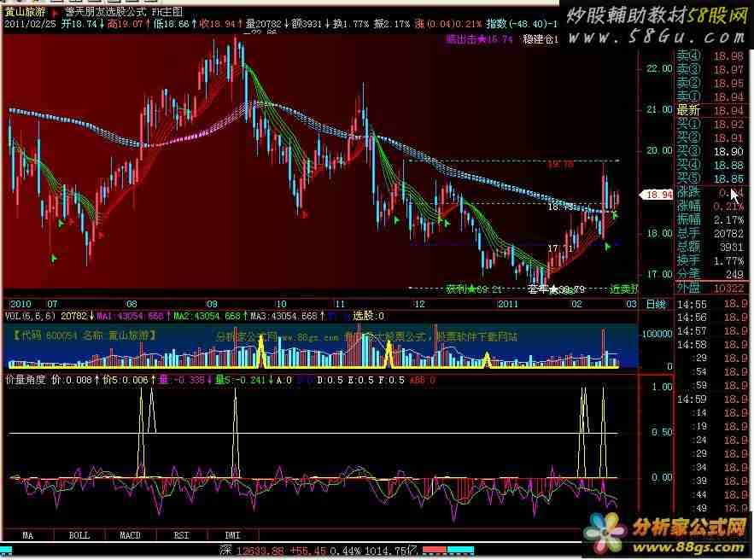Select the 买③ 18.90 bid row
754x560 pixels.
(x=710, y=151)
